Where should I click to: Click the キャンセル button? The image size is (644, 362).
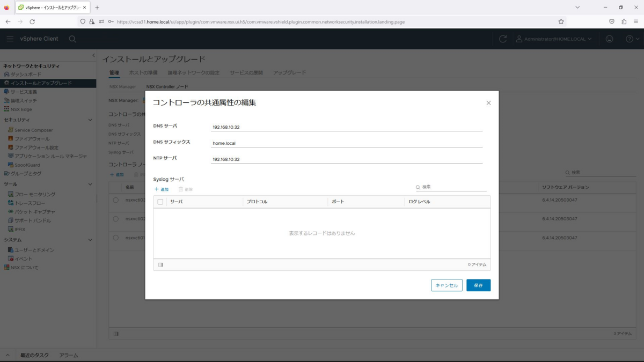tap(447, 285)
